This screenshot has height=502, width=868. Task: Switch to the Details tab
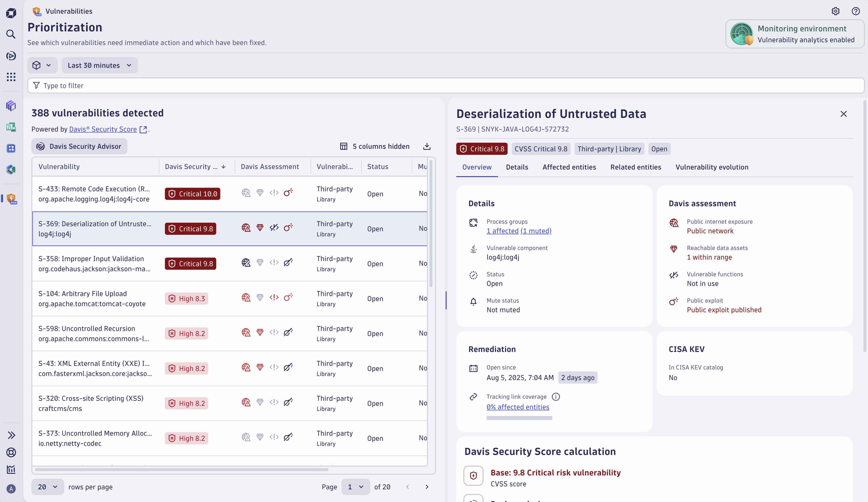coord(517,167)
